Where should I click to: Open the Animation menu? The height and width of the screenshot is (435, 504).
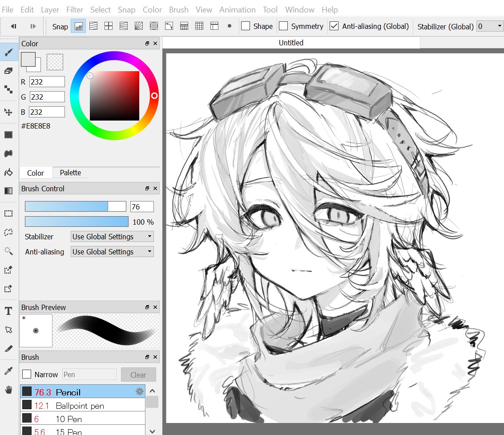238,10
